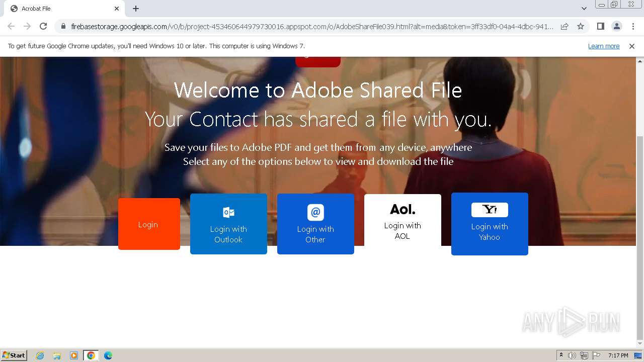Image resolution: width=644 pixels, height=362 pixels.
Task: Open the Chrome three-dot menu
Action: 633,26
